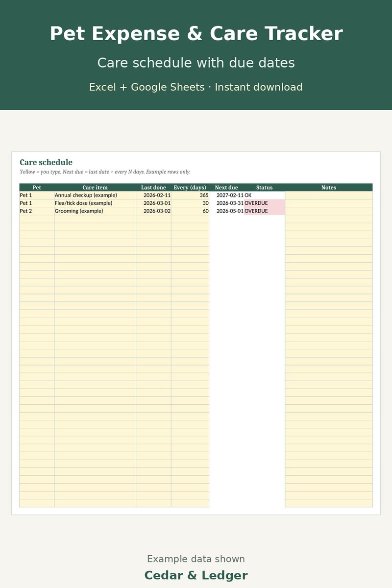Click the 'Grooming (example)' cell
The image size is (392, 588).
(x=95, y=211)
